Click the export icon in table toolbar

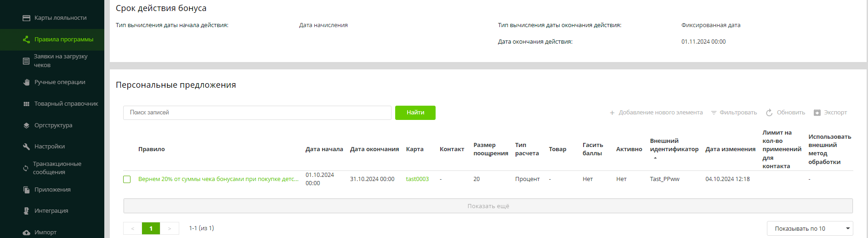click(817, 113)
